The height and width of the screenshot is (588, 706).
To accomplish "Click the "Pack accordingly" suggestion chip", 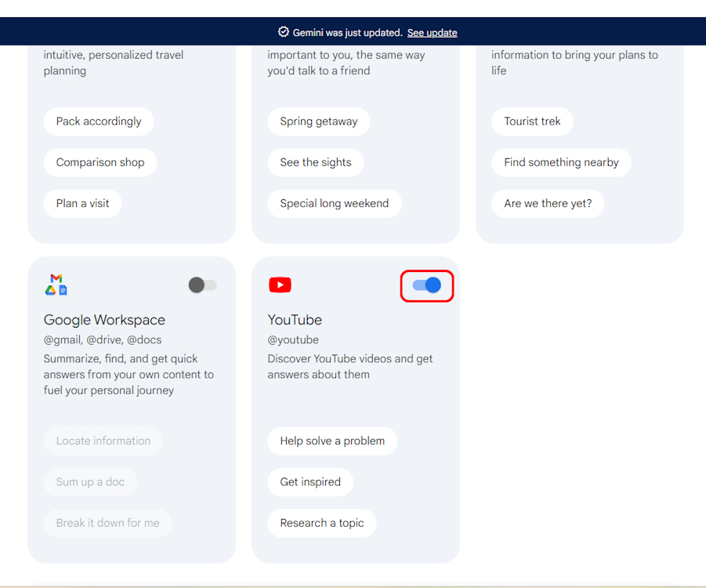I will [x=98, y=122].
